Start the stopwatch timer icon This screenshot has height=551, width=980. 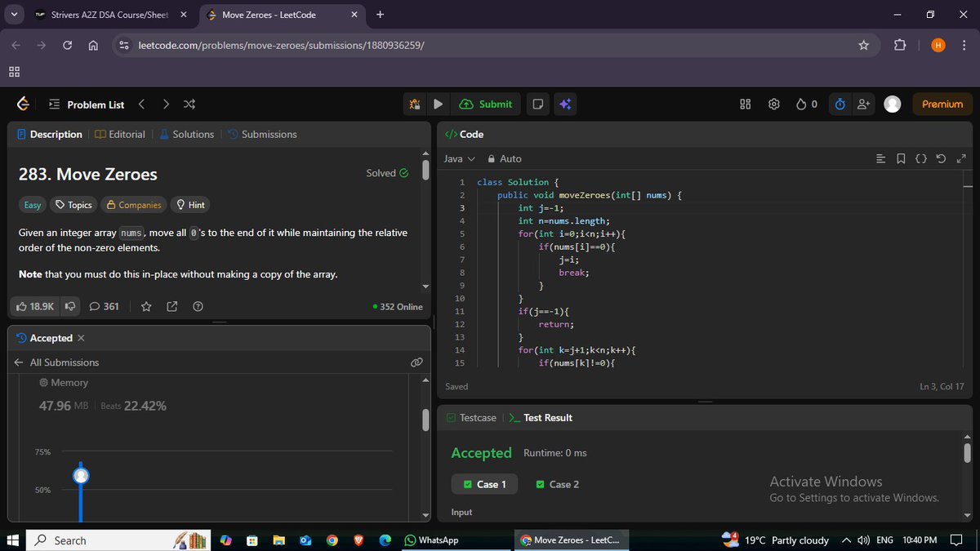pos(840,104)
